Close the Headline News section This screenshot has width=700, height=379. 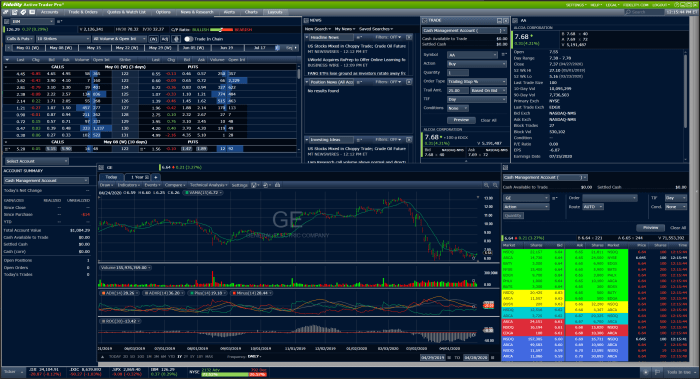(x=409, y=37)
